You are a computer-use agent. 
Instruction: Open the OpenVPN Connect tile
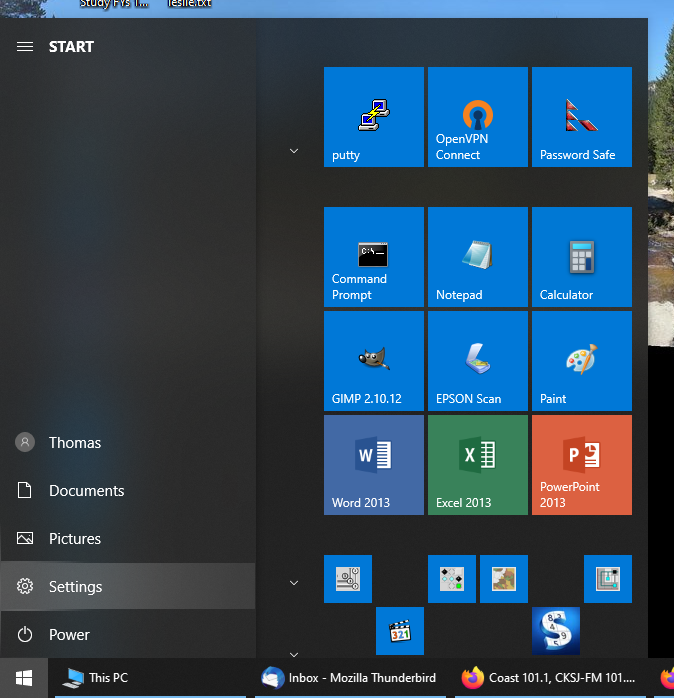tap(478, 117)
